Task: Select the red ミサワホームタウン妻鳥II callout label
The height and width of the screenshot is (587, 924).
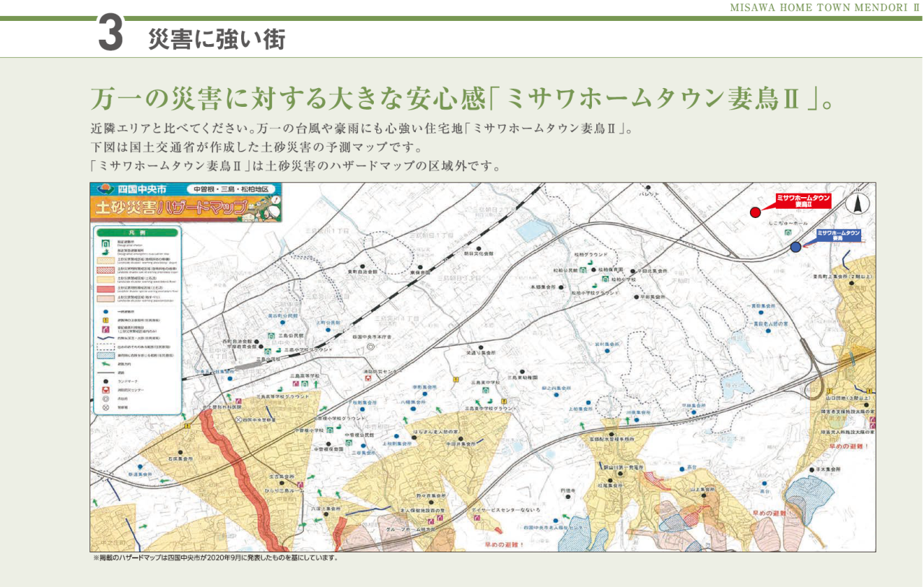Action: pos(803,201)
